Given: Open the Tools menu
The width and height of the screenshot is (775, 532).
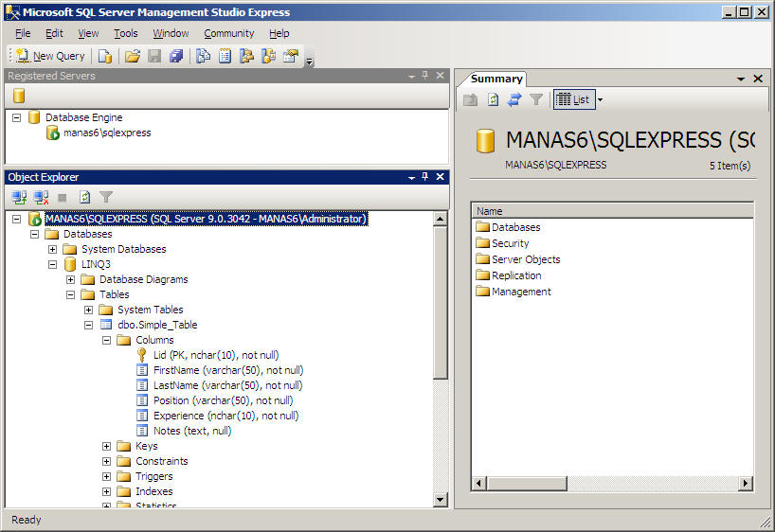Looking at the screenshot, I should (x=126, y=33).
